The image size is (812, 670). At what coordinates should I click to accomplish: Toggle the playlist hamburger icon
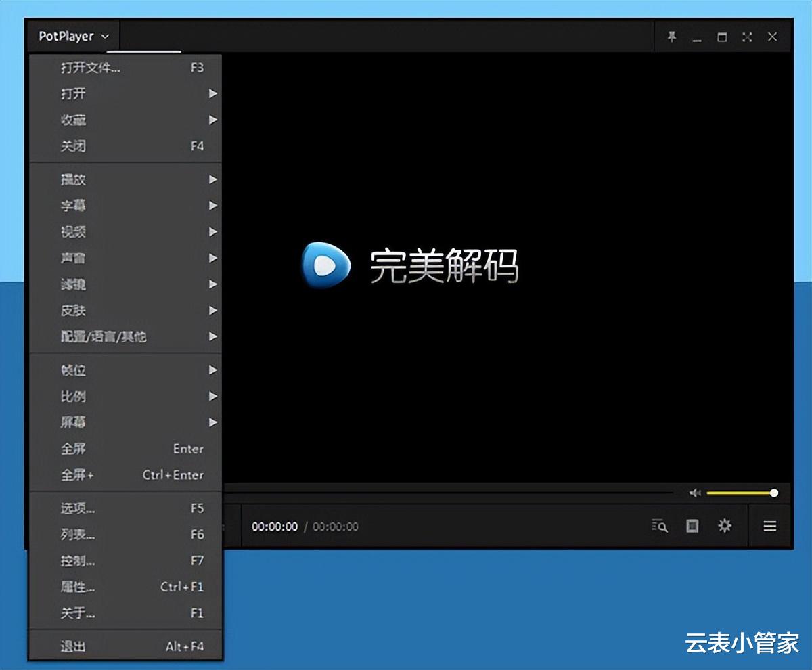[x=770, y=526]
